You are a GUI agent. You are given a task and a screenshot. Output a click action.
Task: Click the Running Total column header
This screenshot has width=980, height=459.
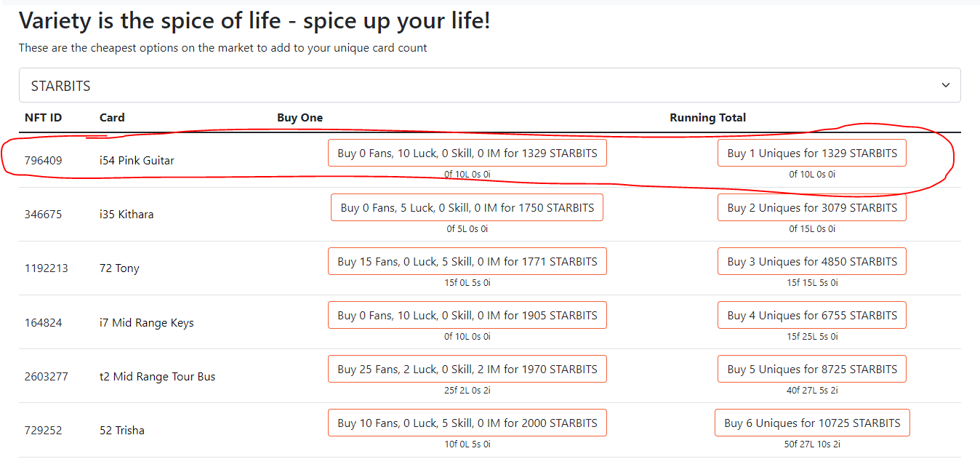(707, 117)
